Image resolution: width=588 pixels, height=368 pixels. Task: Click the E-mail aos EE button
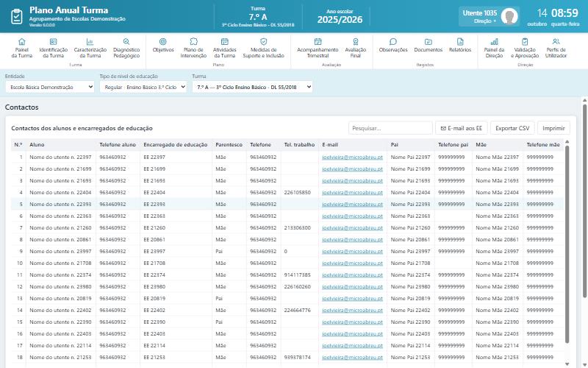(x=462, y=128)
